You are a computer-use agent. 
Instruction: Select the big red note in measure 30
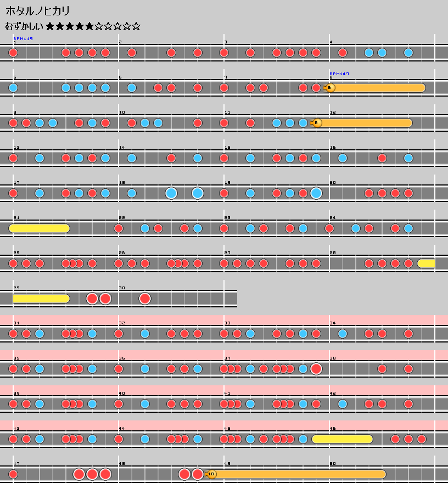click(145, 299)
